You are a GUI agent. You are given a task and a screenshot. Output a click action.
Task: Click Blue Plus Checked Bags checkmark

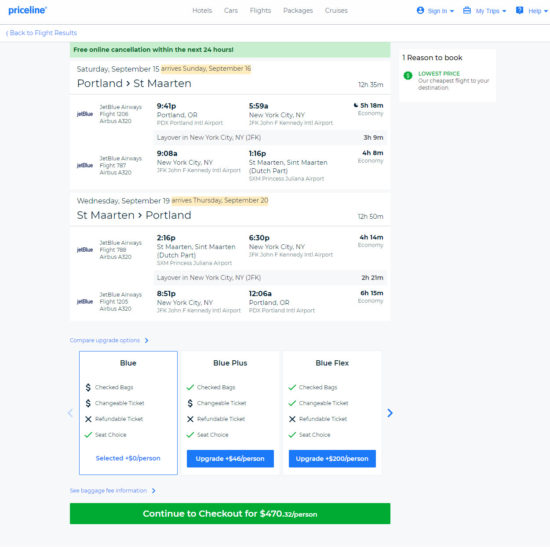(x=190, y=387)
